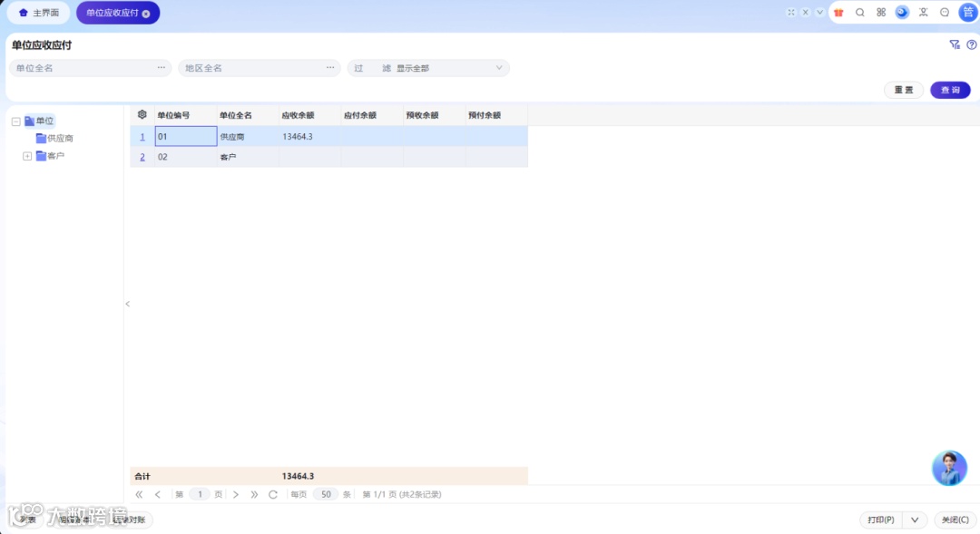Open the magnifier search icon in top bar
This screenshot has width=980, height=534.
point(860,13)
